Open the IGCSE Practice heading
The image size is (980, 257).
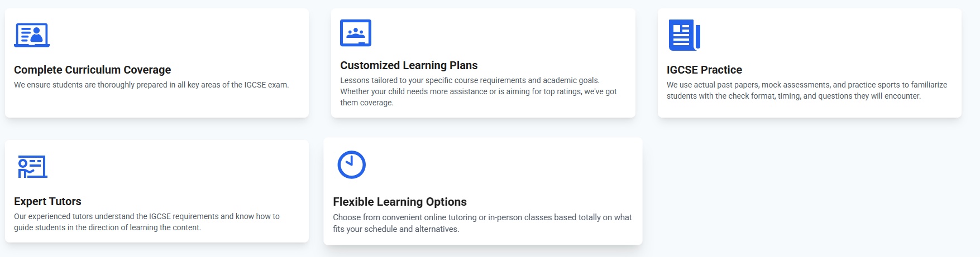click(704, 70)
